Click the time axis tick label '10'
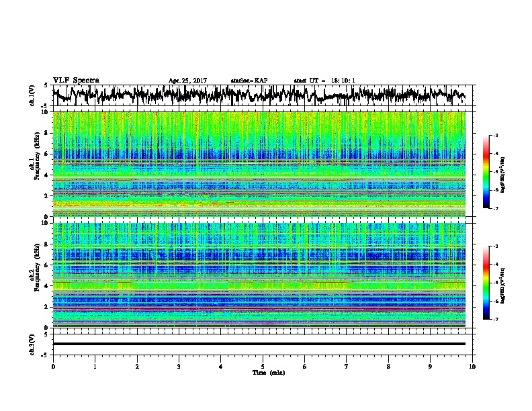Image resolution: width=532 pixels, height=411 pixels. point(472,367)
